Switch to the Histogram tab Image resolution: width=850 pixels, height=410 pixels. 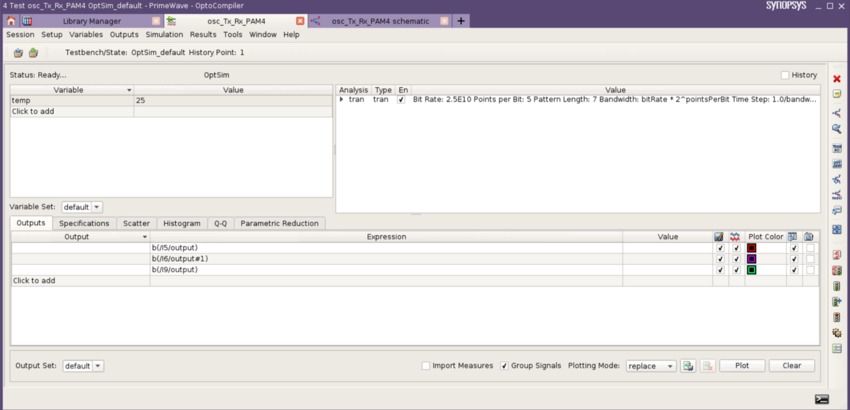pos(181,223)
